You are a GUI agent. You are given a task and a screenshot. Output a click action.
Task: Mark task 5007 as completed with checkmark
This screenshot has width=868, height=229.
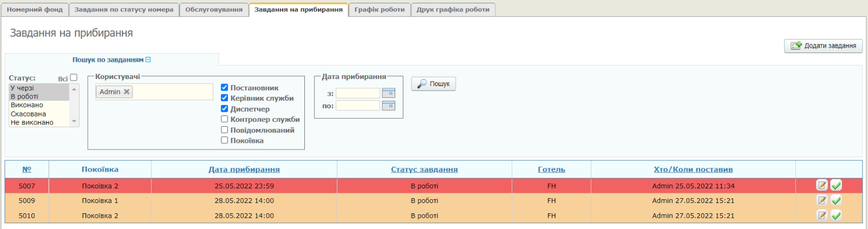pyautogui.click(x=836, y=186)
